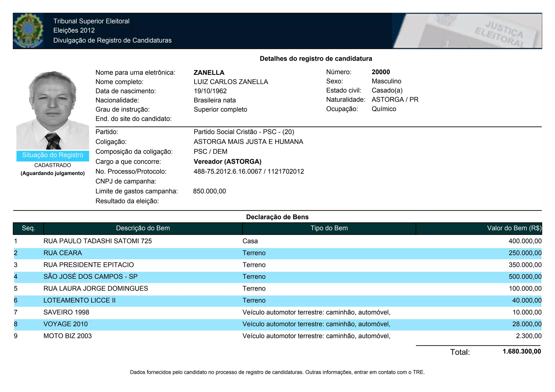Screen dimensions: 555x392
Task: Click the Declaração de Bens heading
Action: pos(277,217)
